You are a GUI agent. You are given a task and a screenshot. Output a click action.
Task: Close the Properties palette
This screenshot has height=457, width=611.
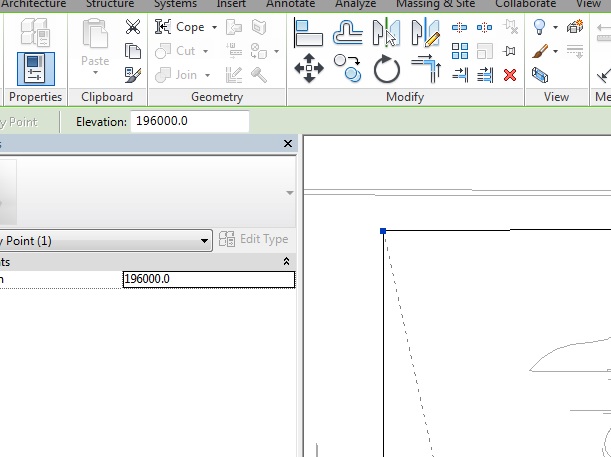point(288,144)
